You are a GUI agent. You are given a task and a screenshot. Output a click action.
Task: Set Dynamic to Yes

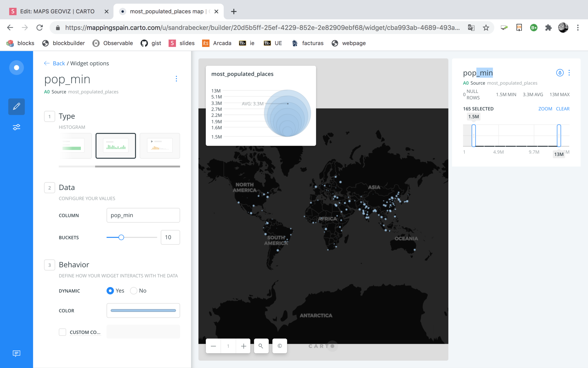click(110, 291)
